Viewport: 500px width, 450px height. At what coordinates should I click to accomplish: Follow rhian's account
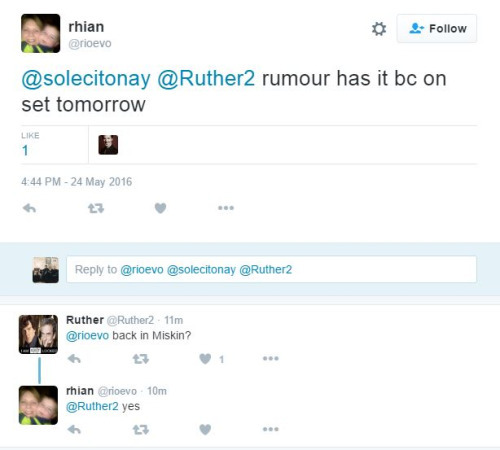pyautogui.click(x=437, y=29)
